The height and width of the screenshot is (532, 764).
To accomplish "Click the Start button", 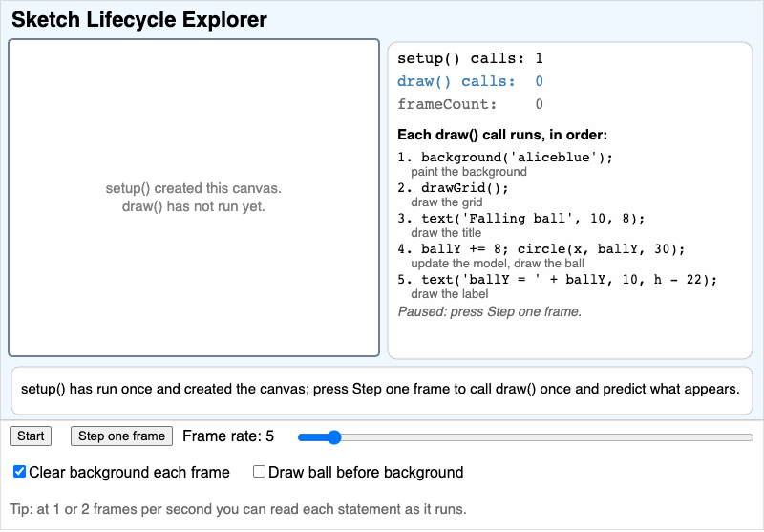I will tap(31, 436).
